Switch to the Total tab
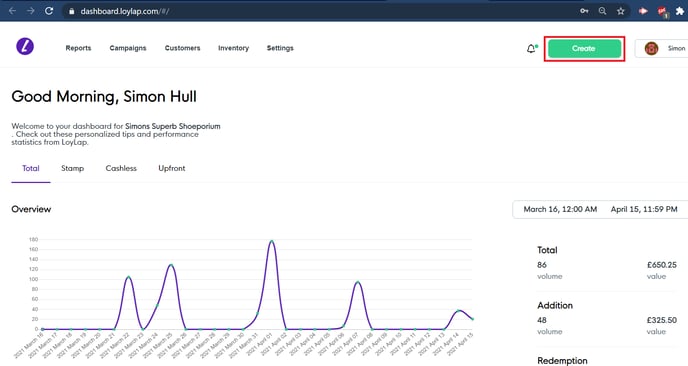This screenshot has height=366, width=688. [31, 169]
